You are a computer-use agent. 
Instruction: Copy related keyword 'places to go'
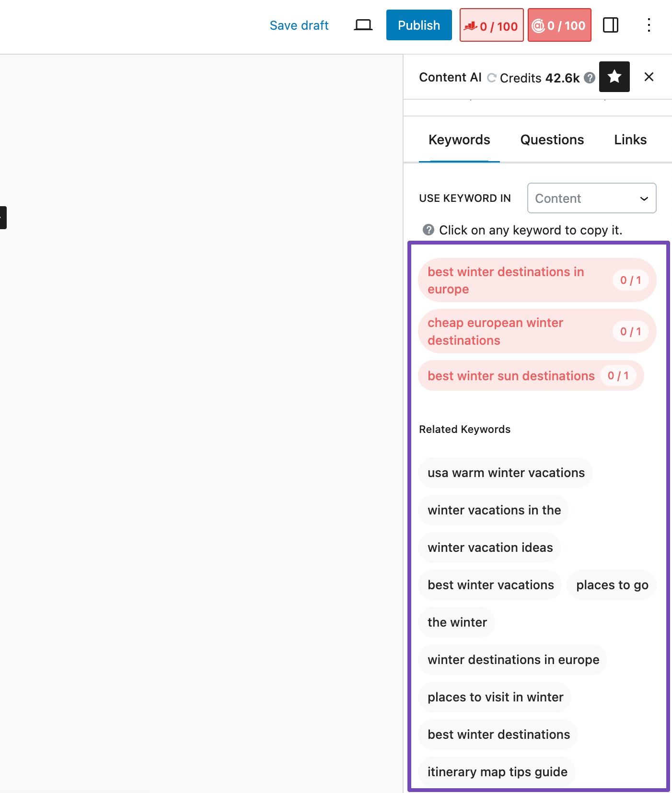tap(612, 585)
